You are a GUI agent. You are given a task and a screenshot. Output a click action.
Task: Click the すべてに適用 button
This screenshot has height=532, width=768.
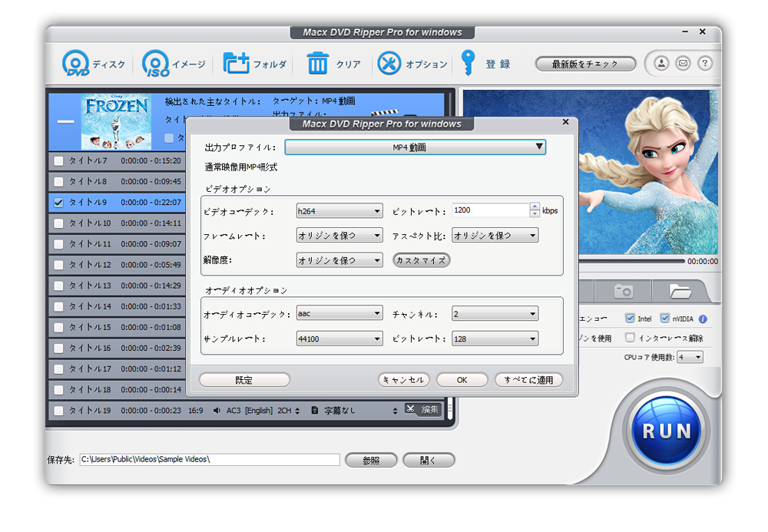[528, 380]
